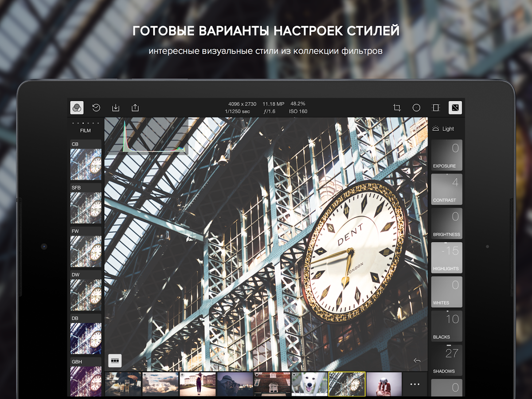Select the Crop tool
532x399 pixels.
397,108
